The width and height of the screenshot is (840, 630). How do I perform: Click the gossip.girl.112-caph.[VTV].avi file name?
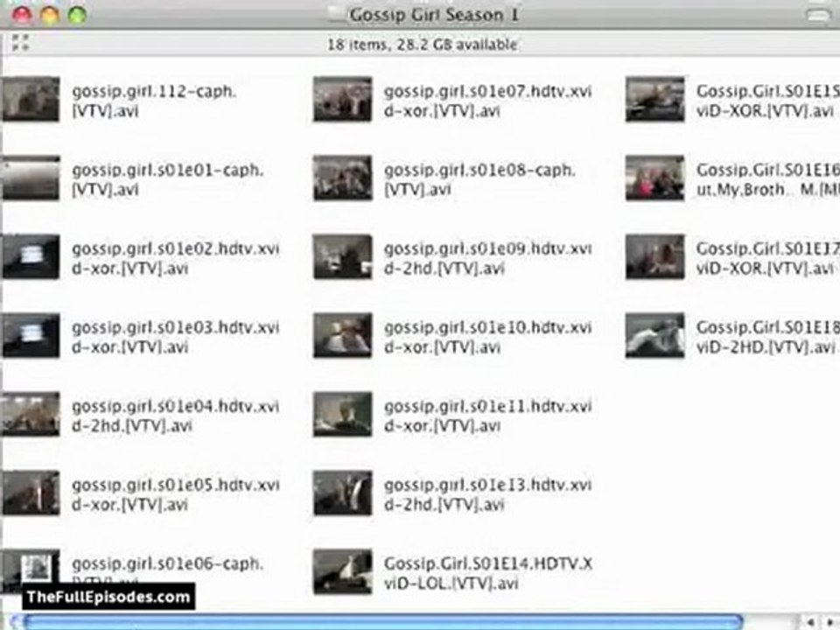tap(154, 101)
